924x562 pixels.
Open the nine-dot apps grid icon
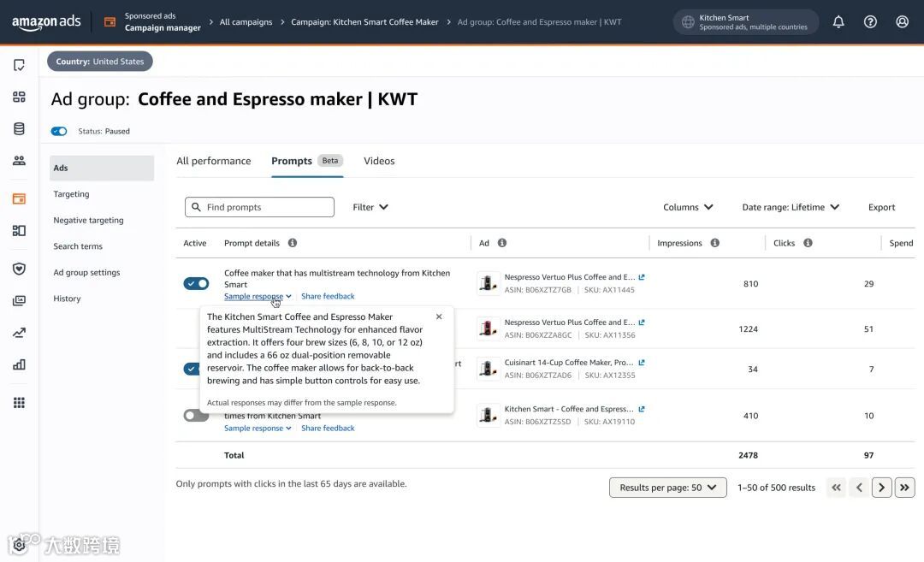pyautogui.click(x=19, y=402)
